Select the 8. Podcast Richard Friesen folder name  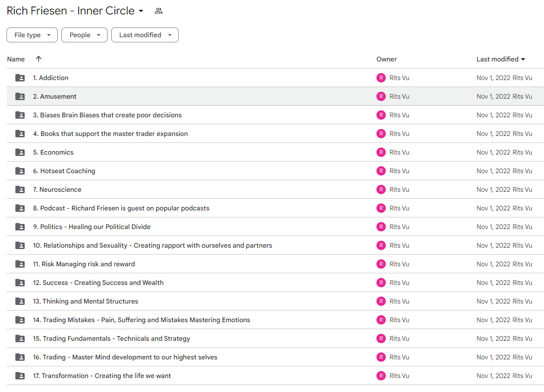coord(121,208)
